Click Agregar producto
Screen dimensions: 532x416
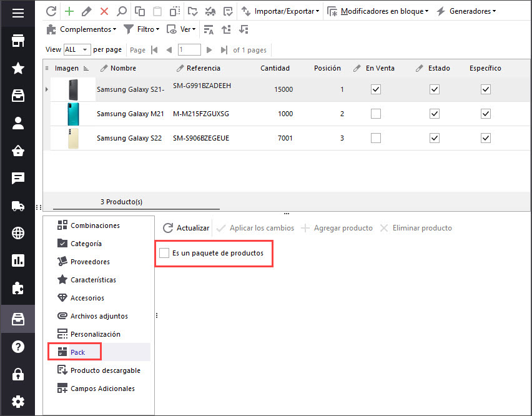pos(337,228)
